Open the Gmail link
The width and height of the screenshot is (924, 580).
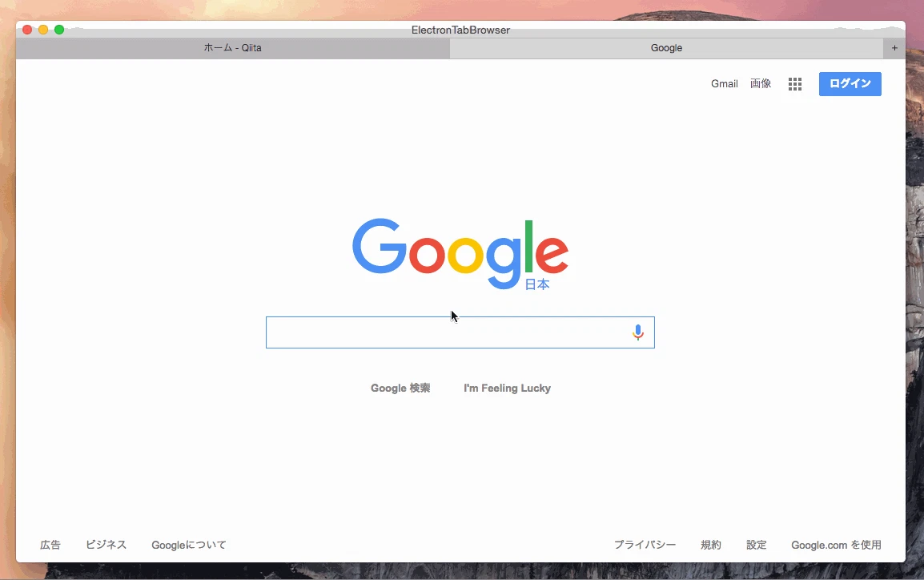(725, 83)
